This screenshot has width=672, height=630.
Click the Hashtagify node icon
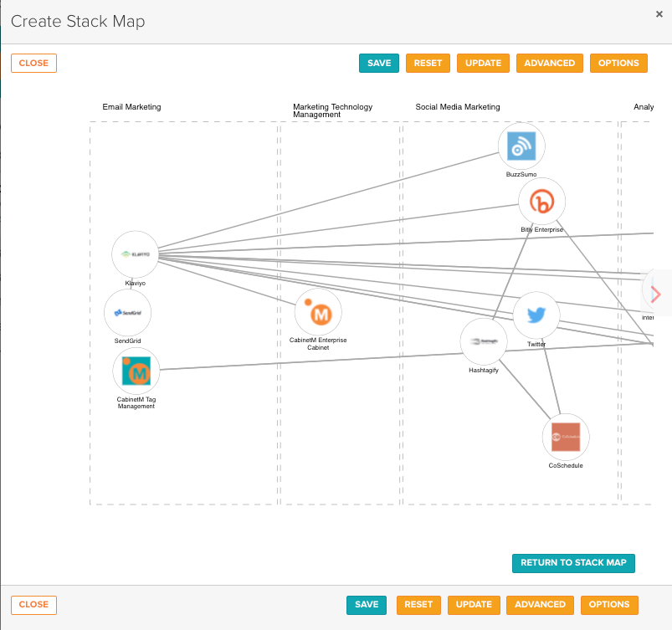(484, 341)
